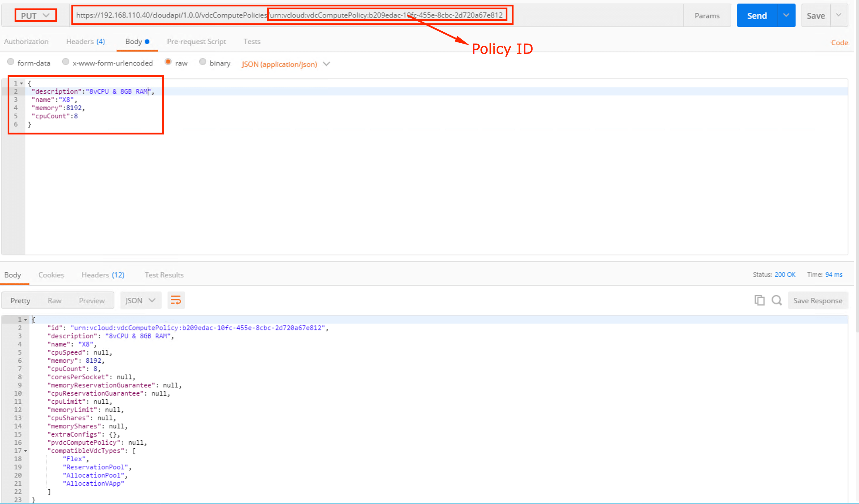859x504 pixels.
Task: Click the blue Send button
Action: click(x=757, y=15)
